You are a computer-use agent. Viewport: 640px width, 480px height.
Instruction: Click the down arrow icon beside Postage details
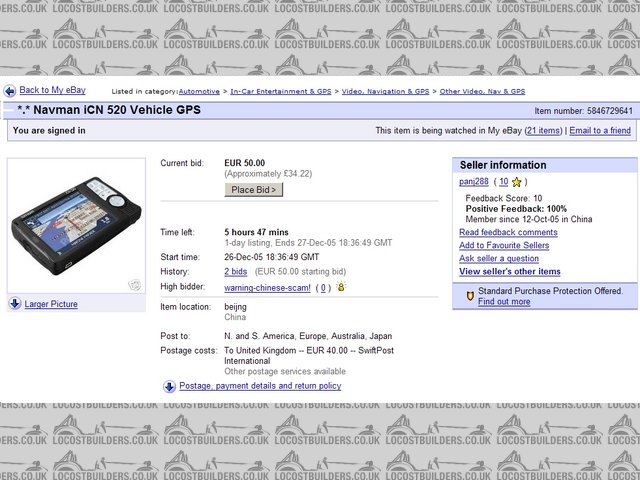point(169,386)
